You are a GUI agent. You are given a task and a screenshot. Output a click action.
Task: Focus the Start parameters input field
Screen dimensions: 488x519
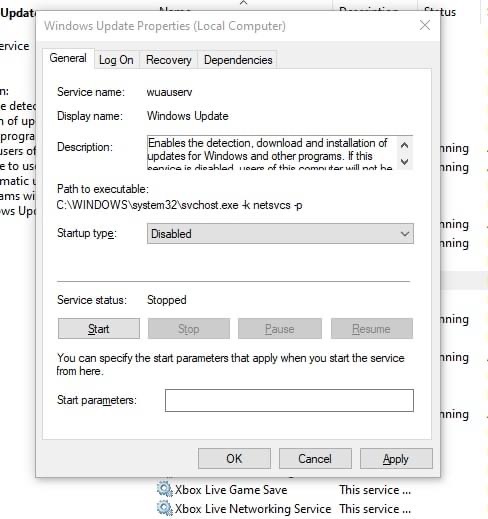(289, 400)
